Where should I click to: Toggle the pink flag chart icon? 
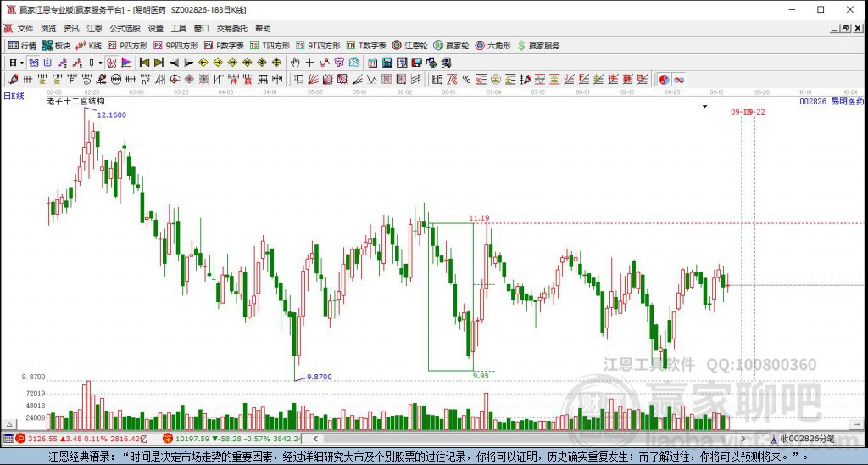pyautogui.click(x=126, y=63)
